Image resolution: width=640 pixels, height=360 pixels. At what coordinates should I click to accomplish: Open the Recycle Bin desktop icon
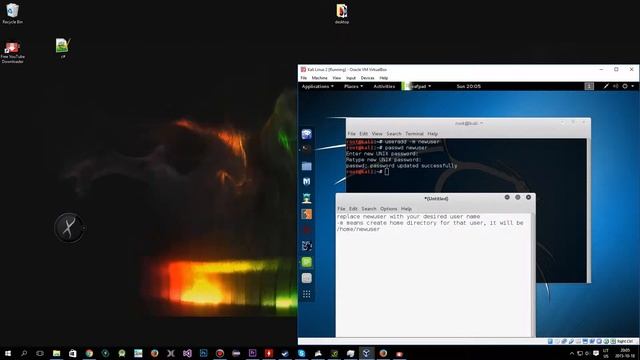13,13
